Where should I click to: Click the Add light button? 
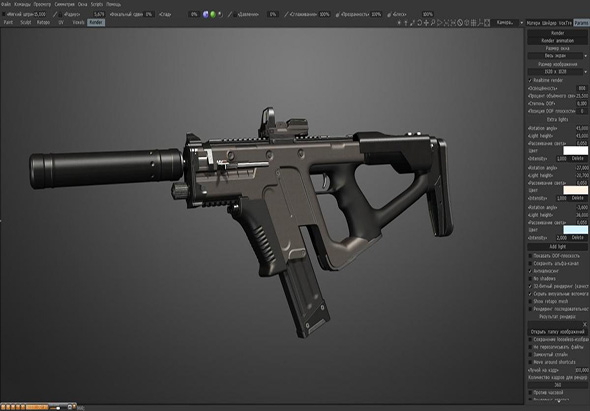(558, 247)
